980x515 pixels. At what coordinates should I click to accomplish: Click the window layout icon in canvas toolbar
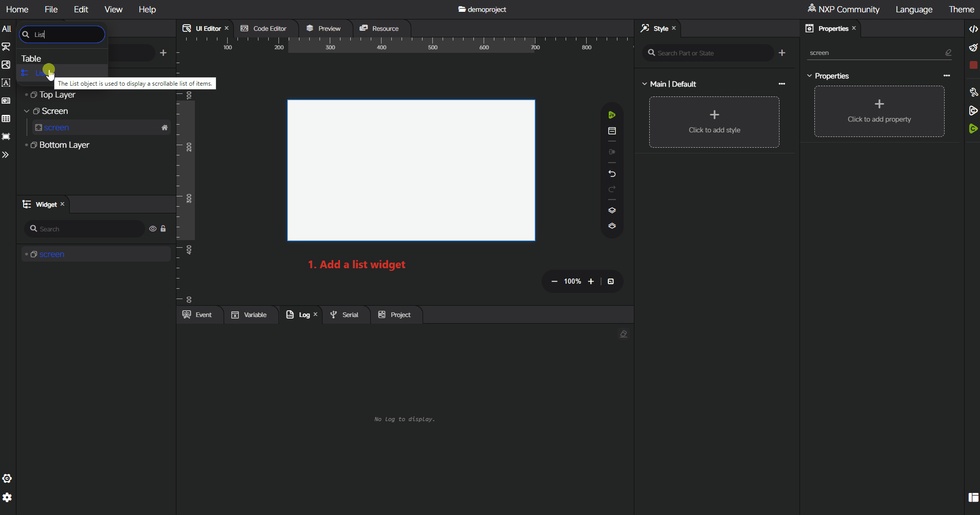[612, 131]
